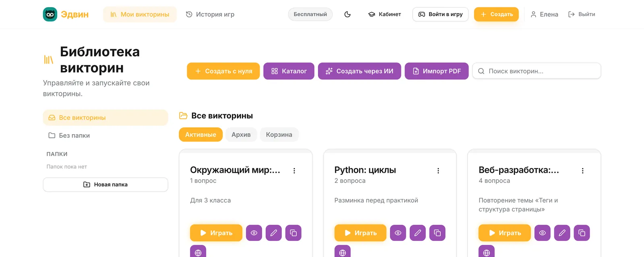Switch to Активные tab
The height and width of the screenshot is (257, 644).
[x=200, y=135]
